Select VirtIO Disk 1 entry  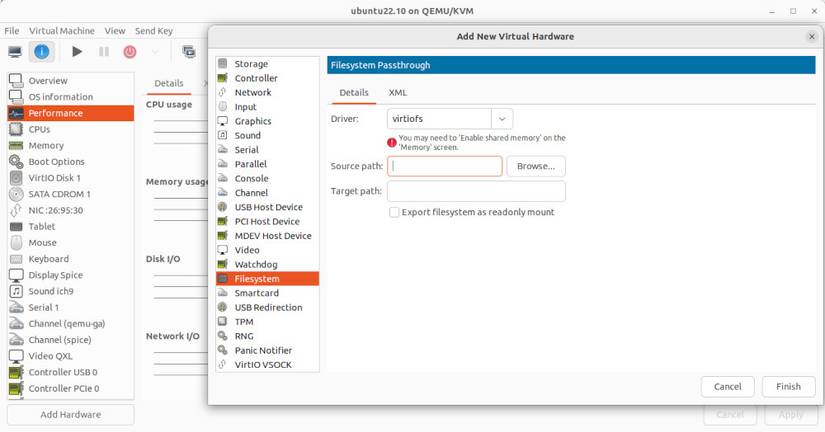click(71, 178)
